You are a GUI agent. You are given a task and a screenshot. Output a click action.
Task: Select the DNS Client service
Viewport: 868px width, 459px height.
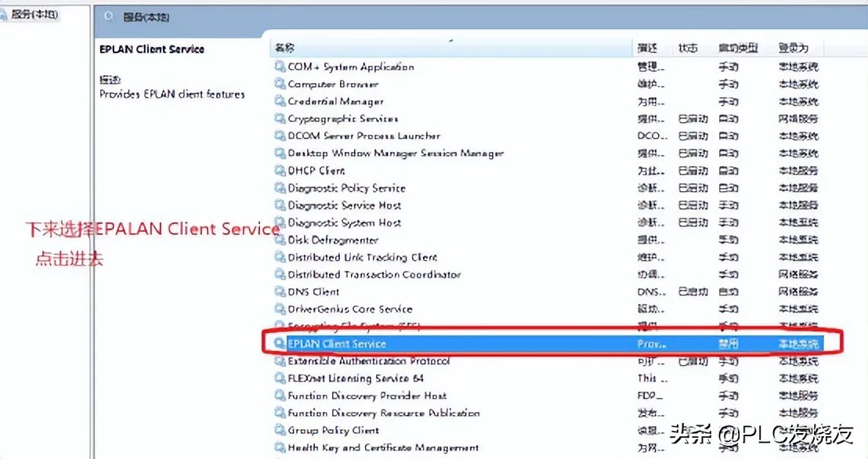(314, 292)
